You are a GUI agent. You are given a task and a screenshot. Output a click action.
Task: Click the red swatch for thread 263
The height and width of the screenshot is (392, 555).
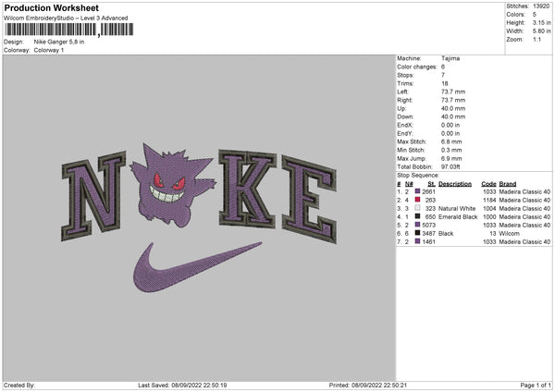418,200
